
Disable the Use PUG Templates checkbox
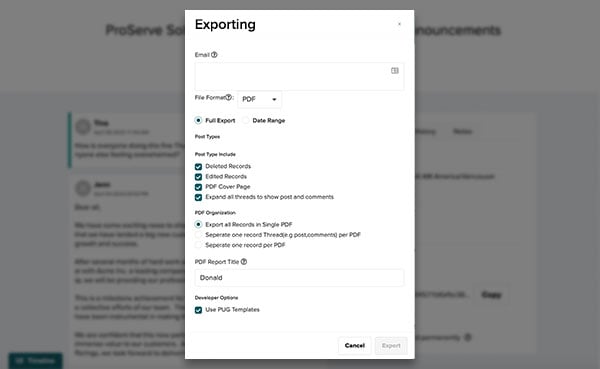click(198, 310)
